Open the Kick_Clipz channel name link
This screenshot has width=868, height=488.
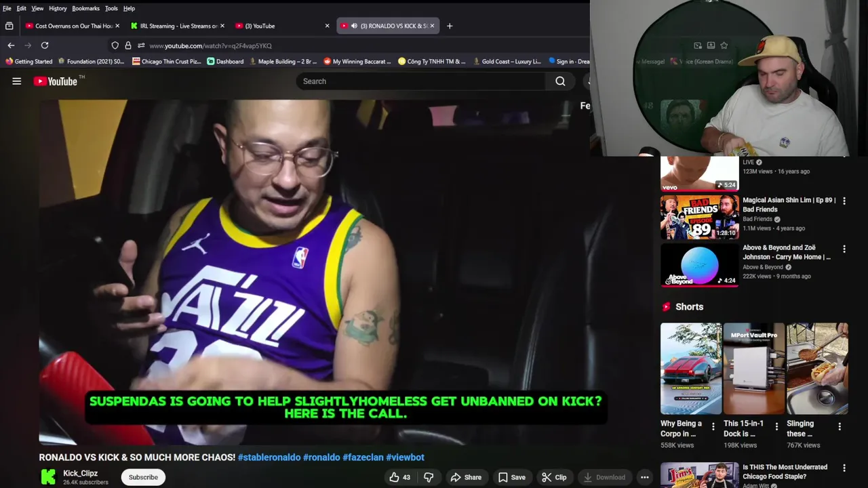pyautogui.click(x=80, y=473)
